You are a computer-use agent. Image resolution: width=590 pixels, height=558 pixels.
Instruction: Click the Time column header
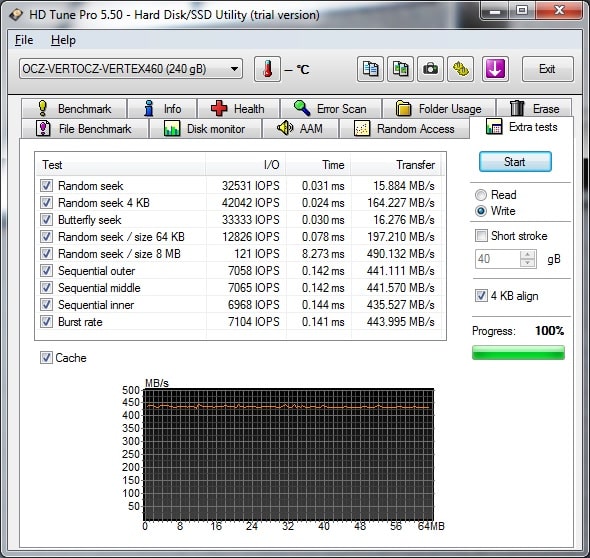click(318, 165)
